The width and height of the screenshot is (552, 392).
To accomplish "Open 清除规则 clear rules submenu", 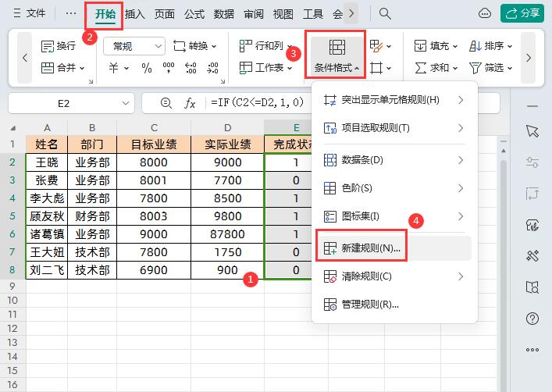I will pyautogui.click(x=394, y=276).
